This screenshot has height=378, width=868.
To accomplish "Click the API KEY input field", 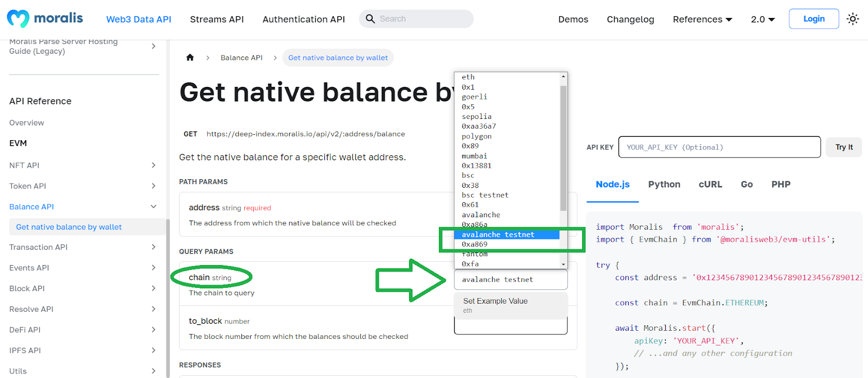I will coord(719,147).
